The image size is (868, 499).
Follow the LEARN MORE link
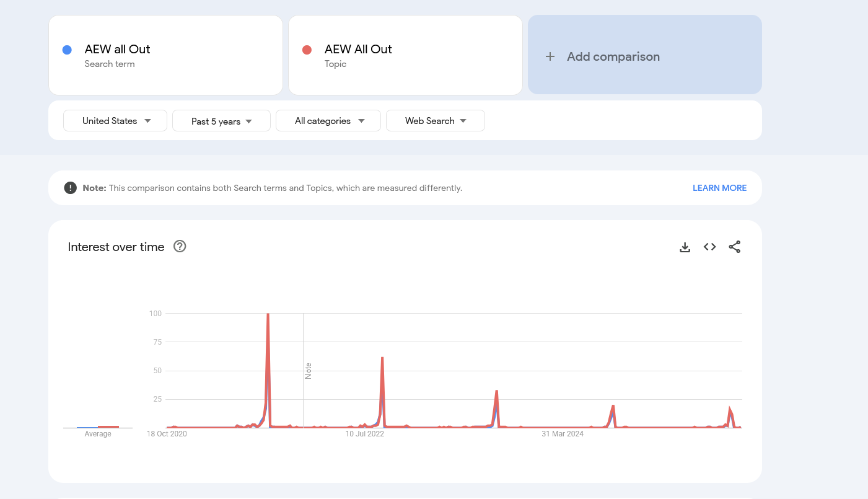click(719, 188)
